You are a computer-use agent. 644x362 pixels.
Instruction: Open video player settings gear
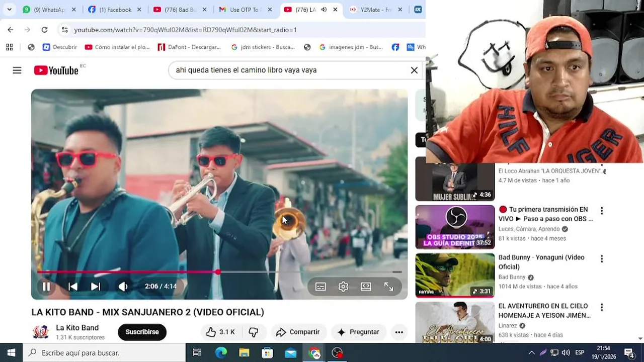click(343, 287)
